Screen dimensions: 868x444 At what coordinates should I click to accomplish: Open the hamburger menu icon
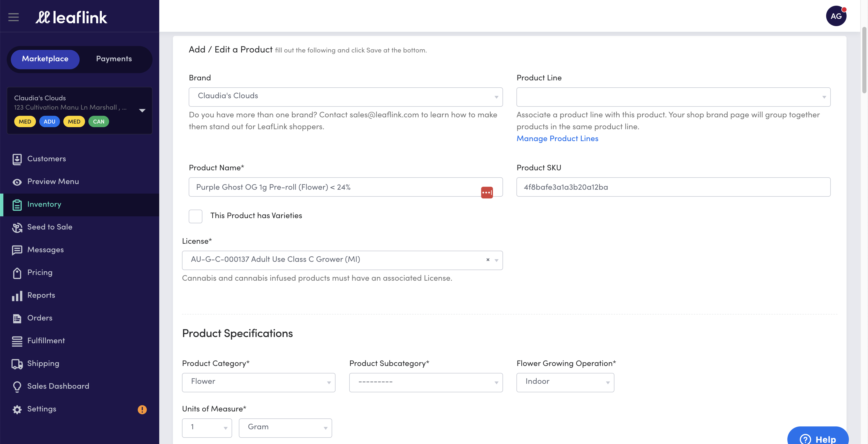point(13,17)
